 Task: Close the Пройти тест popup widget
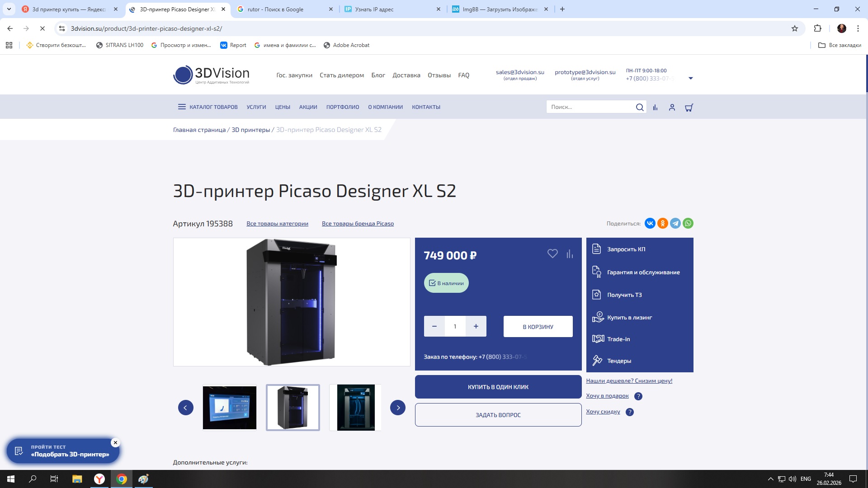click(x=115, y=443)
